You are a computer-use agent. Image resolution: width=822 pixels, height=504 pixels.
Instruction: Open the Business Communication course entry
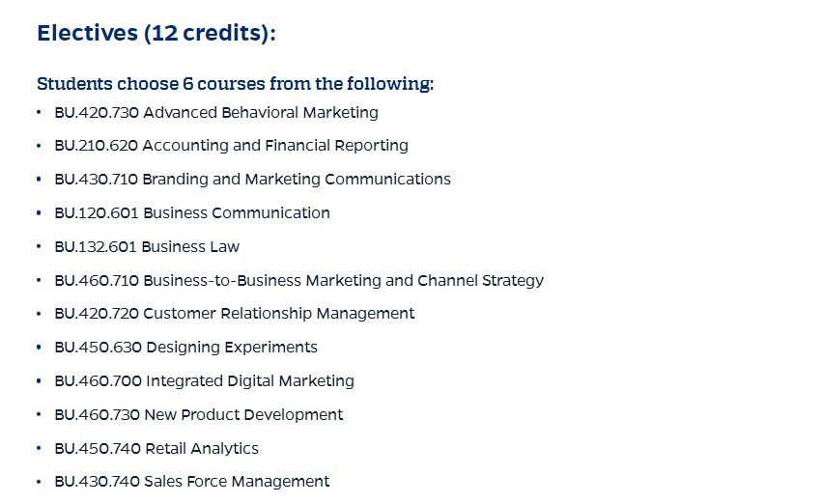(x=237, y=213)
